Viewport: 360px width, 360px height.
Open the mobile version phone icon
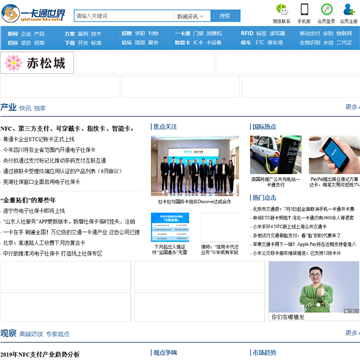click(x=304, y=9)
